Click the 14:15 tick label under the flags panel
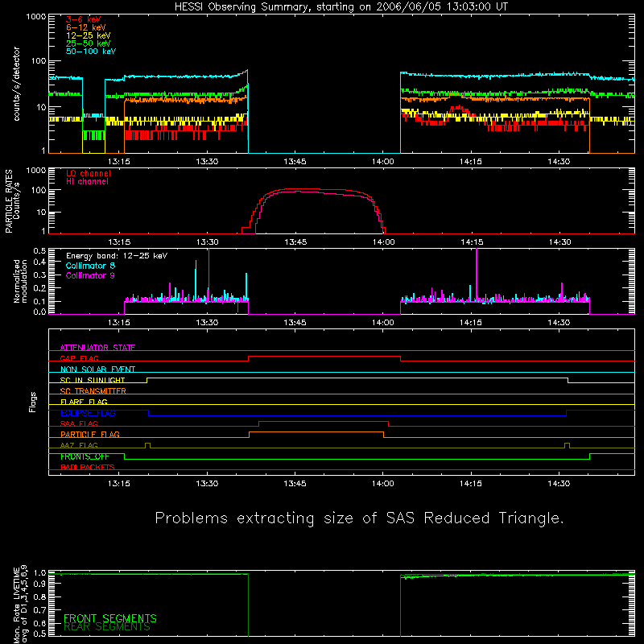The image size is (644, 644). (x=471, y=484)
